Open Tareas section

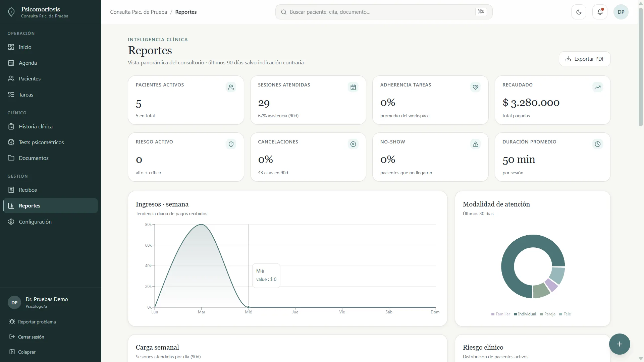click(50, 95)
